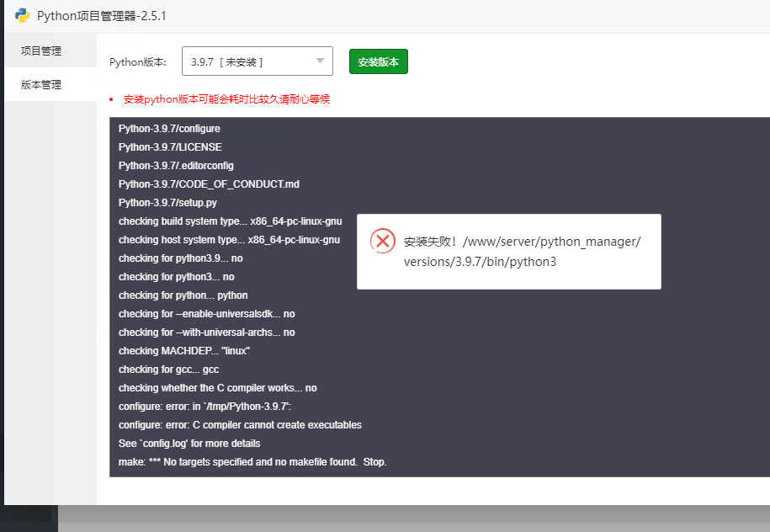Click the red warning note about install time

[x=226, y=99]
